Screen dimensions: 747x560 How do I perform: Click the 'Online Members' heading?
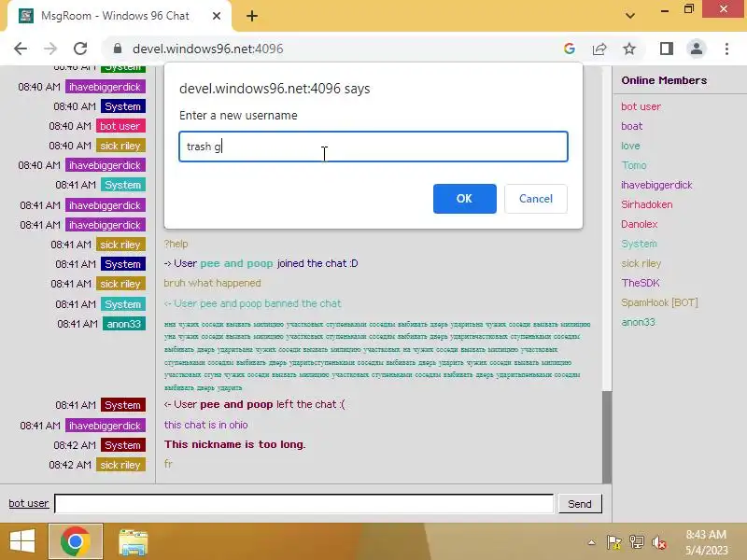point(664,80)
